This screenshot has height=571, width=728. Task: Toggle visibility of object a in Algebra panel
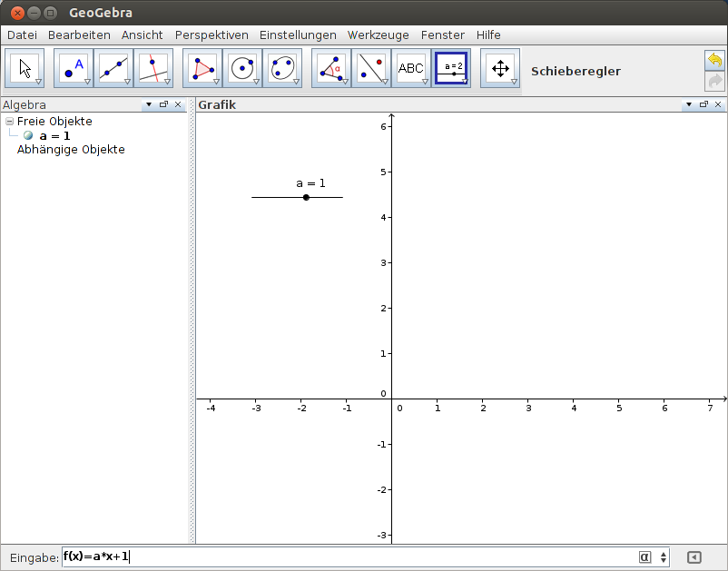pyautogui.click(x=28, y=135)
